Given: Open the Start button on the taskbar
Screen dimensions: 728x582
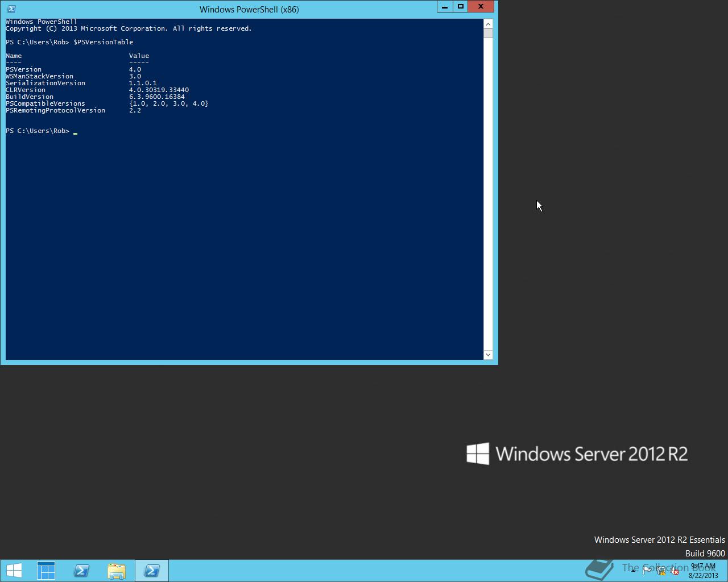Looking at the screenshot, I should point(14,571).
